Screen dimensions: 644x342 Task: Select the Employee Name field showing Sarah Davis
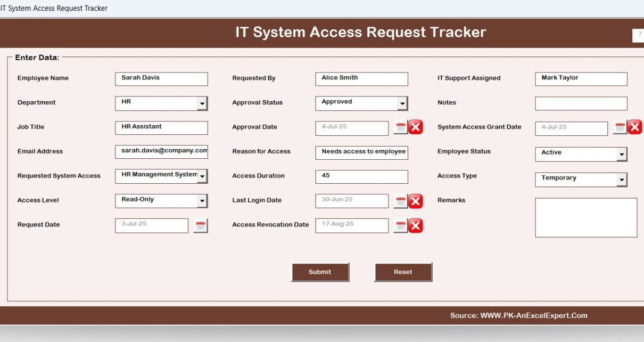(x=161, y=78)
